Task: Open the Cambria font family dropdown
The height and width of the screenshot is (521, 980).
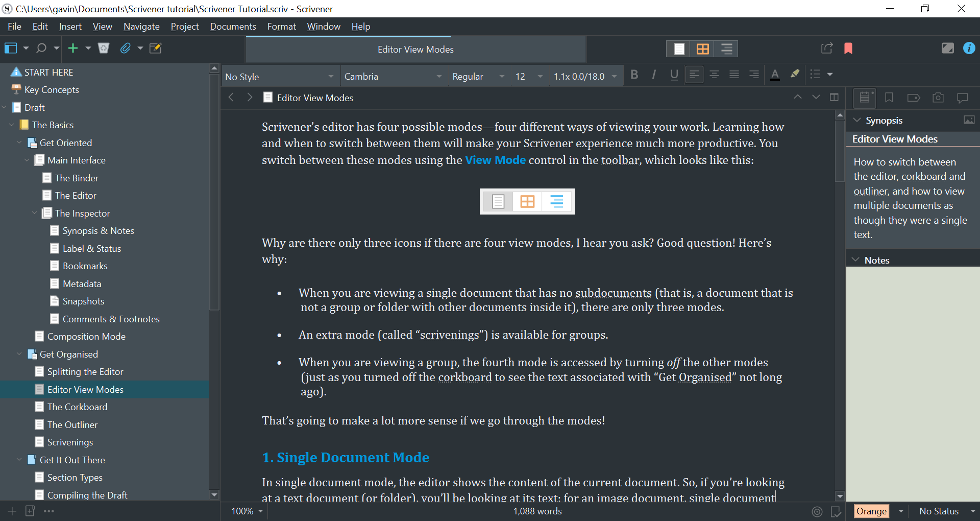Action: click(x=393, y=77)
